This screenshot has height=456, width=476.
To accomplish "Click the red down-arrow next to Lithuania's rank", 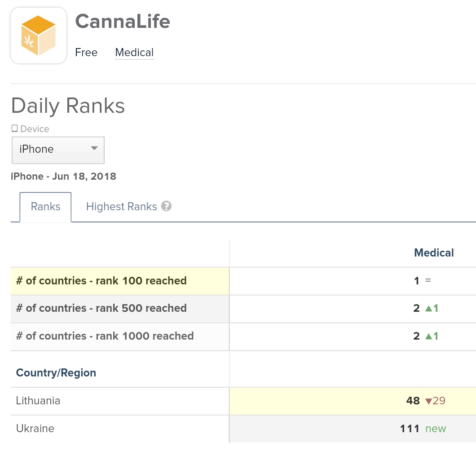I will click(x=428, y=401).
